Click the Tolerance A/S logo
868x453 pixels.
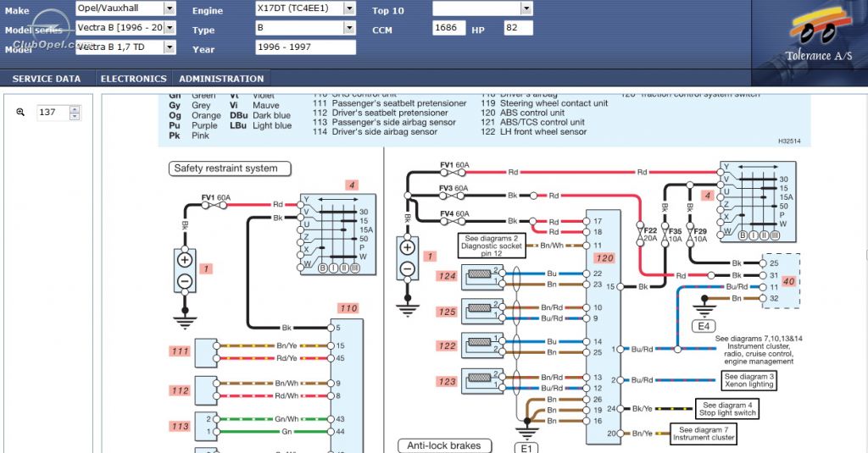point(820,36)
